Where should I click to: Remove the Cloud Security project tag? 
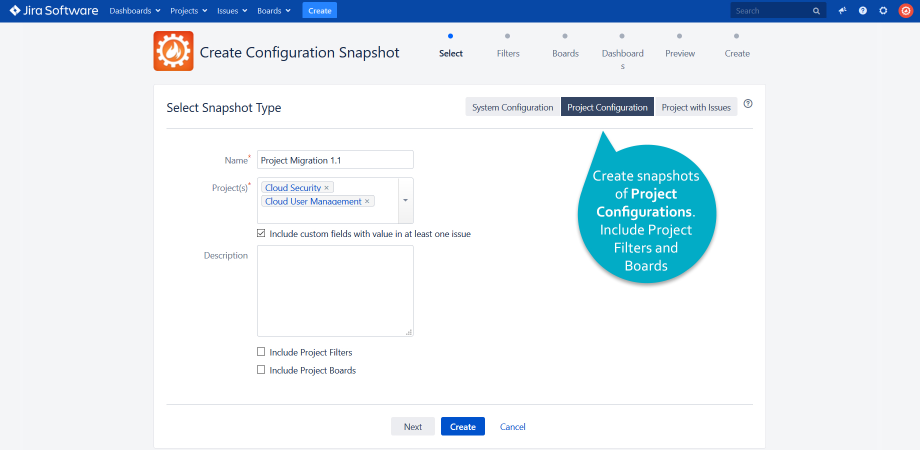(327, 188)
